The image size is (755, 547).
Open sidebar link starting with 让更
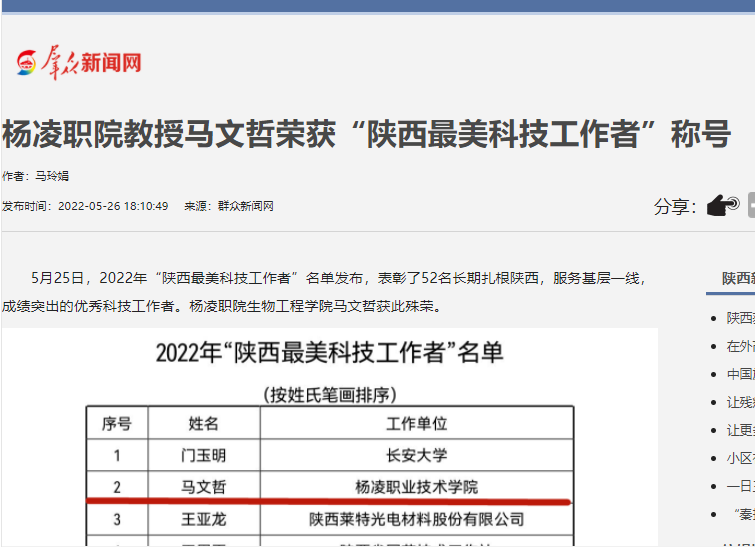click(x=740, y=430)
